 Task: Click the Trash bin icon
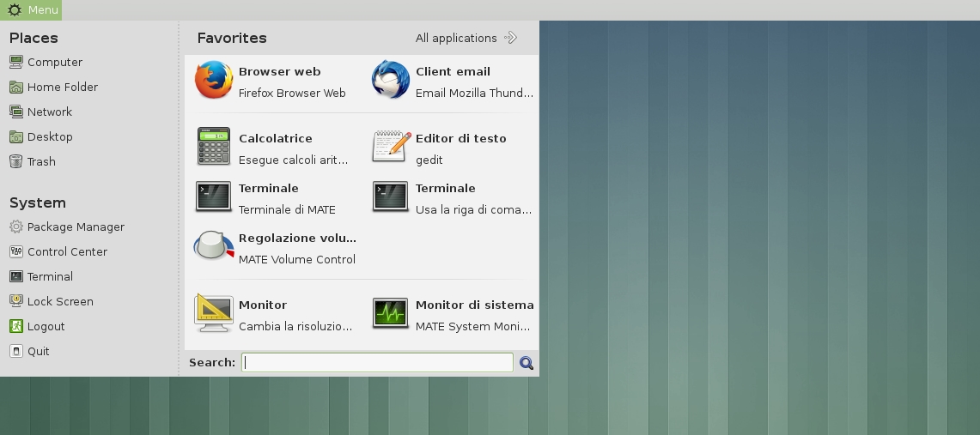tap(16, 161)
